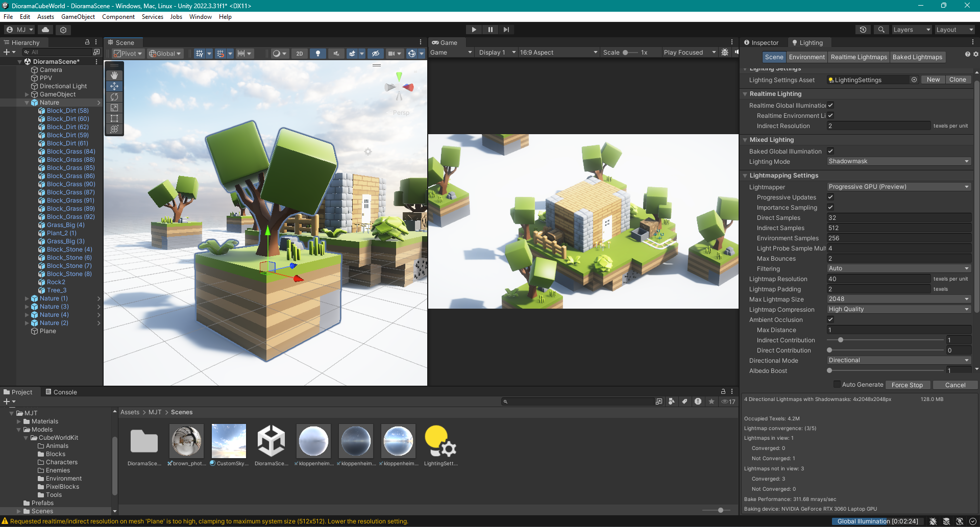Switch to the Baked Lightmaps tab
The height and width of the screenshot is (527, 980).
click(917, 57)
